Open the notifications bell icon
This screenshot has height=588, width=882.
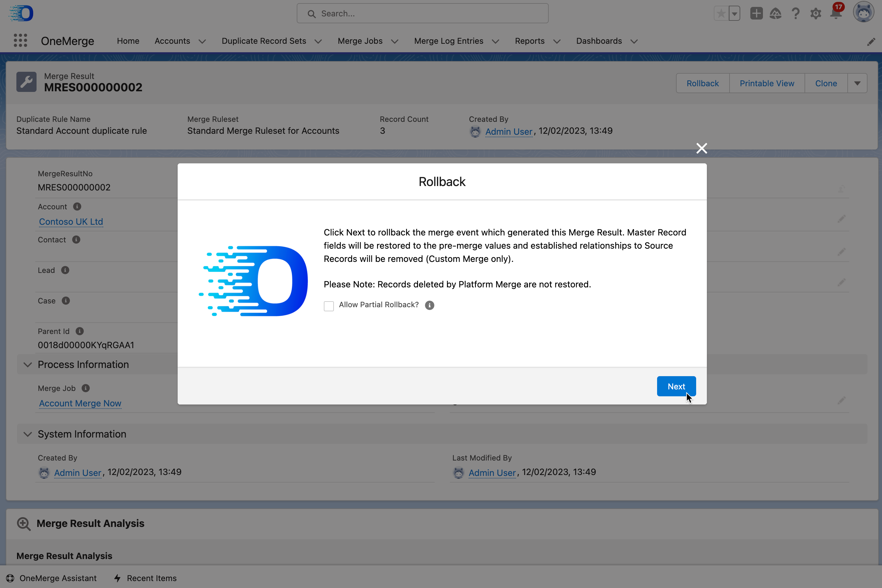pyautogui.click(x=836, y=14)
